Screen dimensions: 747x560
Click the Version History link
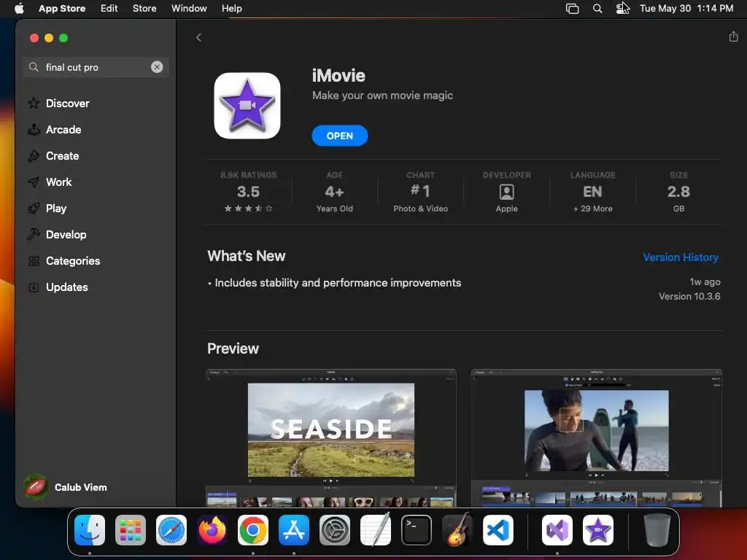click(681, 257)
